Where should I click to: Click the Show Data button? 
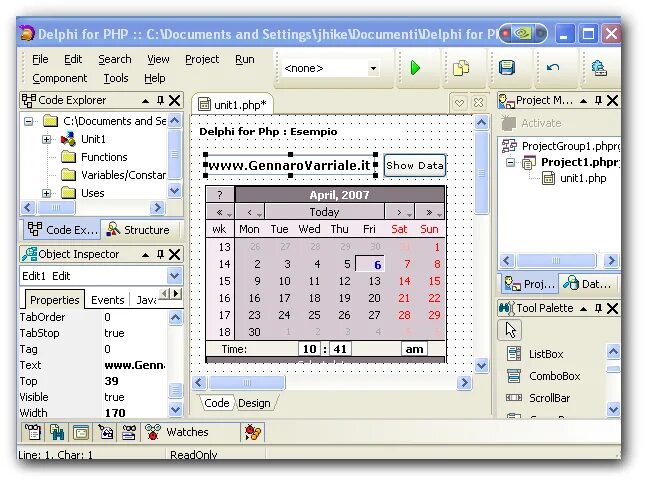coord(415,165)
